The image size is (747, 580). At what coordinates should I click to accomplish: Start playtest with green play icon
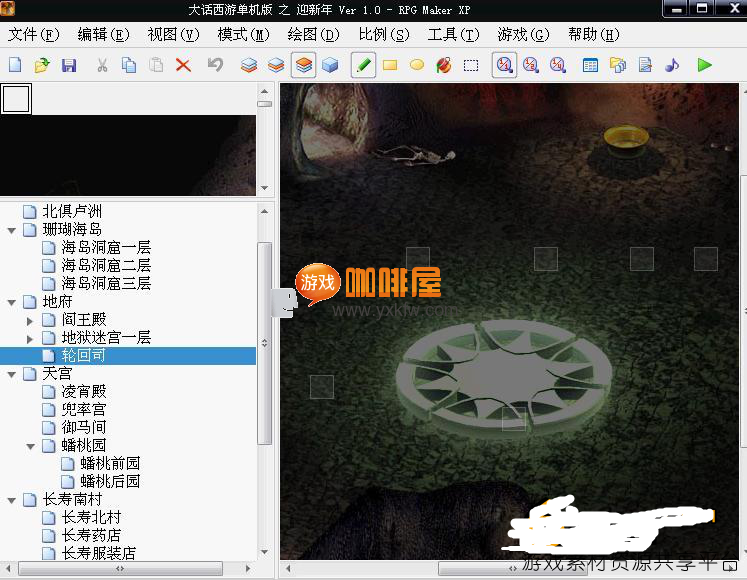(x=705, y=66)
